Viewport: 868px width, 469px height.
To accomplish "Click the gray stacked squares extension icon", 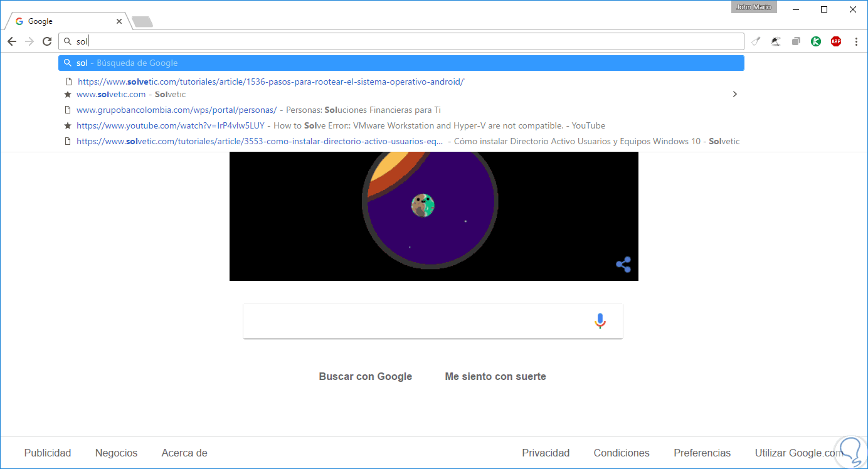I will 796,41.
